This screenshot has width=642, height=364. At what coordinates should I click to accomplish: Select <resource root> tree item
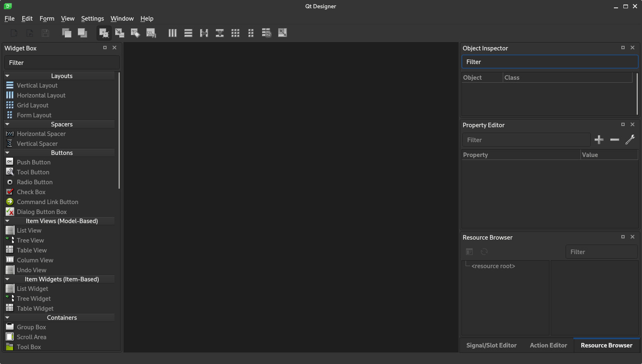click(493, 266)
